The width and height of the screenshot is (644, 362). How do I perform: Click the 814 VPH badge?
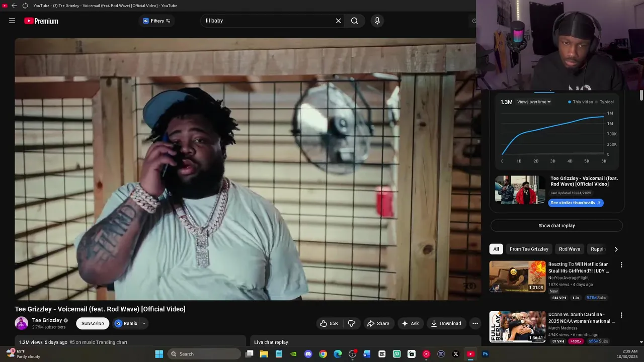559,298
